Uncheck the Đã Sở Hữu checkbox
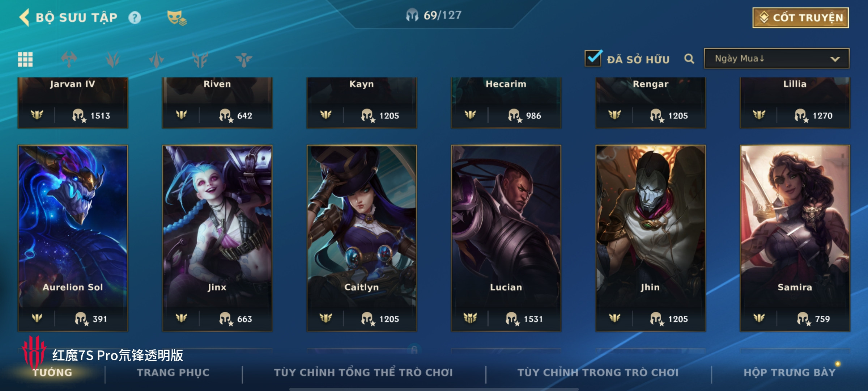The image size is (868, 391). 593,58
